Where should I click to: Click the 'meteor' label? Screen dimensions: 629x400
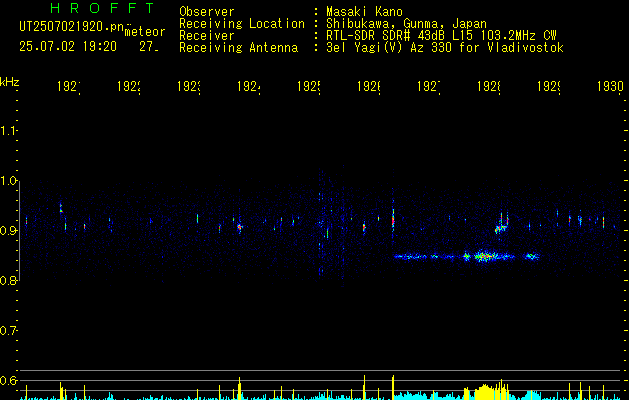click(x=145, y=32)
